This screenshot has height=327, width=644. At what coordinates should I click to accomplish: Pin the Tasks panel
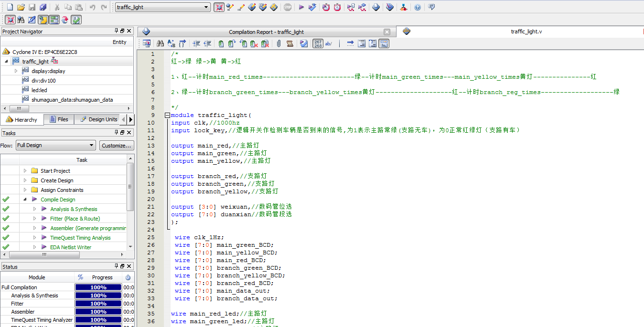pos(116,133)
